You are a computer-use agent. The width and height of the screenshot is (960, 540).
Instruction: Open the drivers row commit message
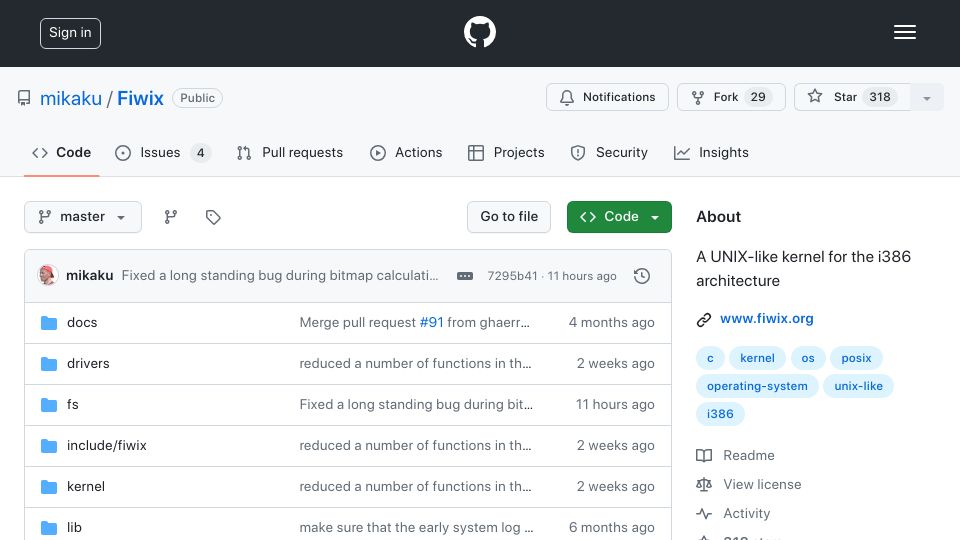pyautogui.click(x=415, y=364)
